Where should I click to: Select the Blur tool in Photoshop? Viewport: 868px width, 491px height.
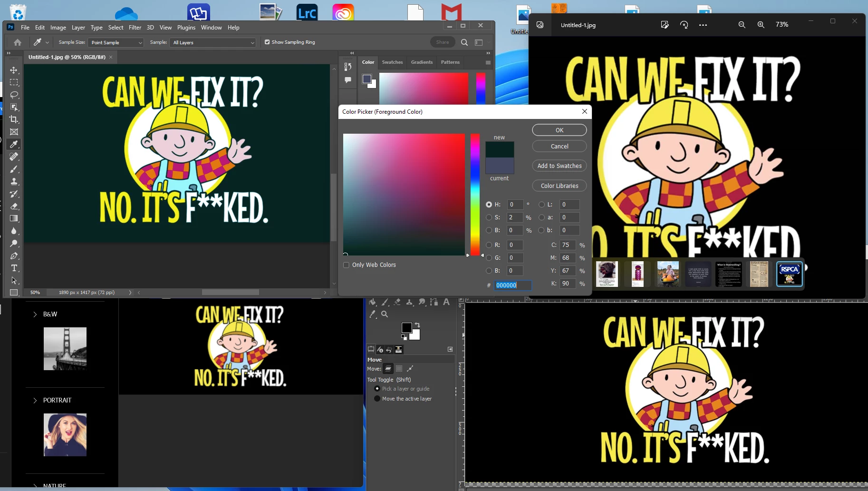tap(14, 231)
